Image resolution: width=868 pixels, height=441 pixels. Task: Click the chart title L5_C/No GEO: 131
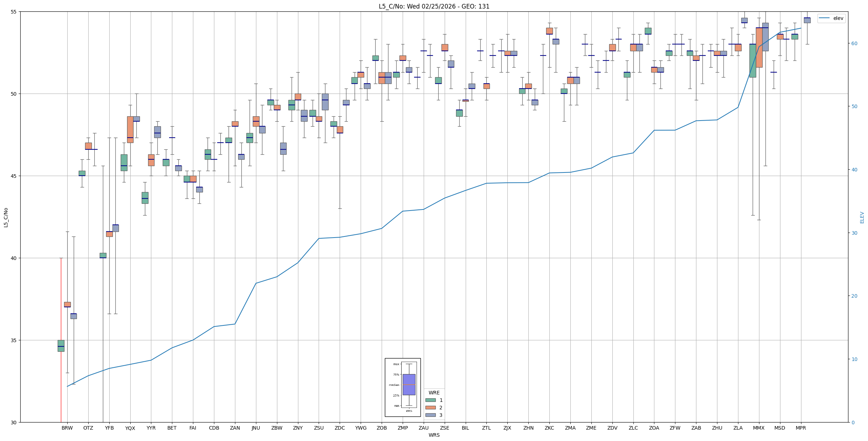(434, 6)
